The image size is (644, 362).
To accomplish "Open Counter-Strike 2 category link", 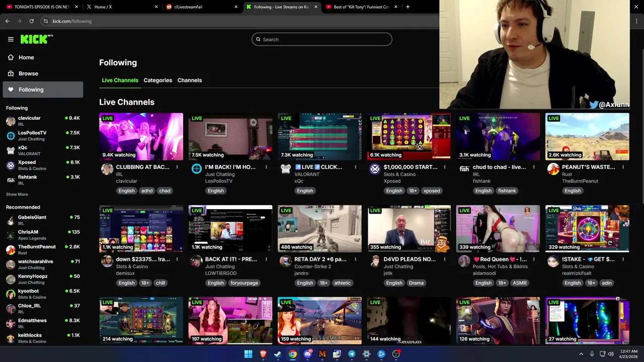I will point(313,266).
